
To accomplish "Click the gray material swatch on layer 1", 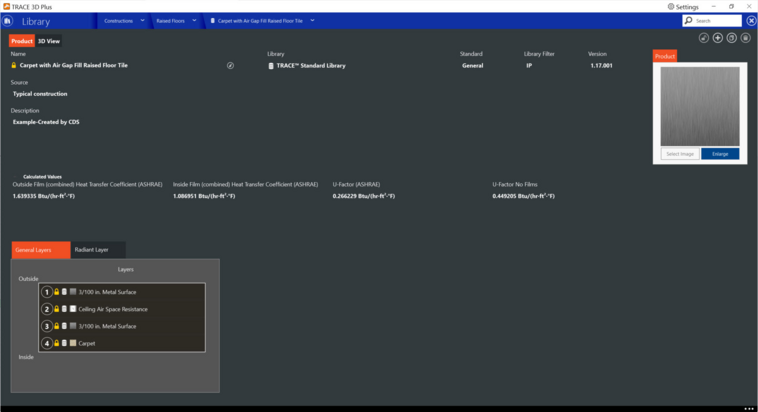I will (73, 292).
